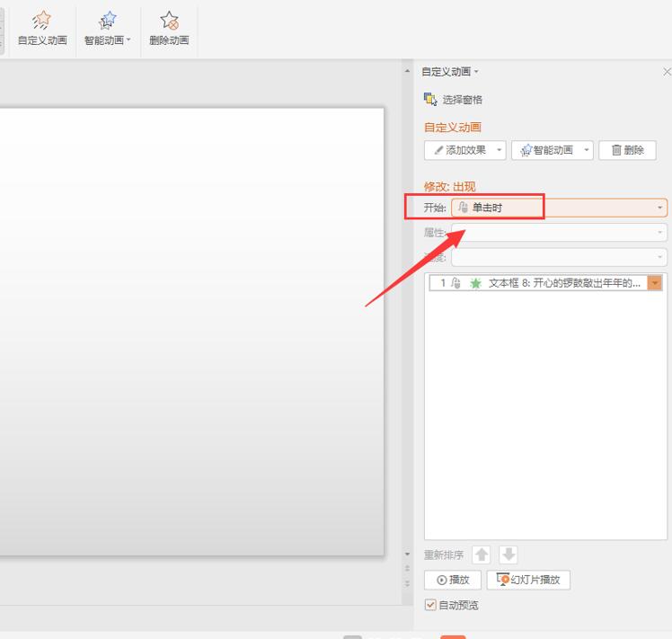Expand Smart Animation dropdown arrow in the pane
The image size is (672, 639).
587,150
